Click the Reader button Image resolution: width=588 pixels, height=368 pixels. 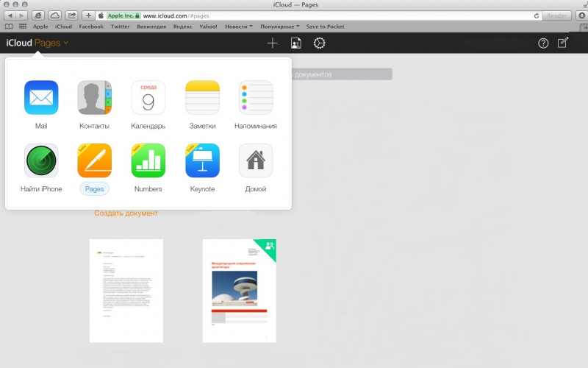(557, 15)
